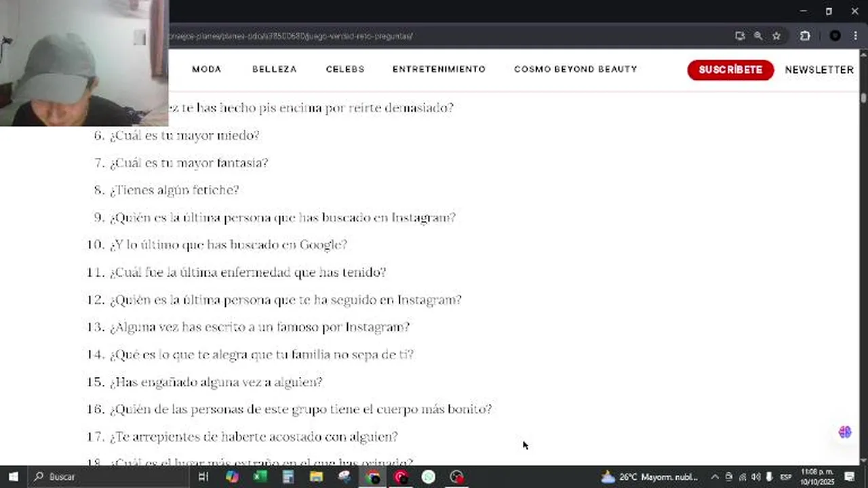Click "¿Has engañado alguna vez a alguien?"
Image resolution: width=868 pixels, height=488 pixels.
pos(216,382)
